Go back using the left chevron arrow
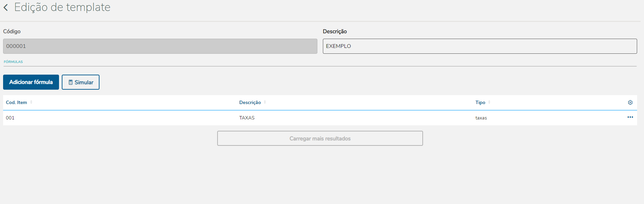Screen dimensions: 644x204 5,7
